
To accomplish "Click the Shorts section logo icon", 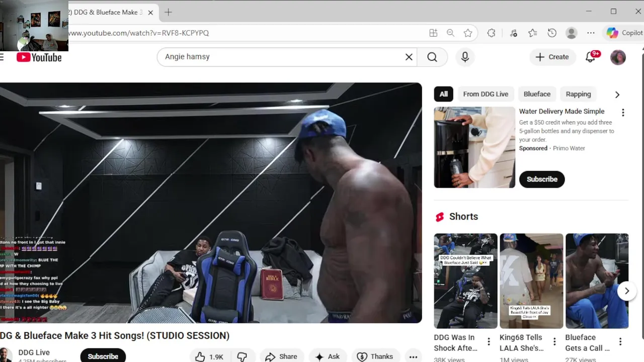I will tap(440, 217).
